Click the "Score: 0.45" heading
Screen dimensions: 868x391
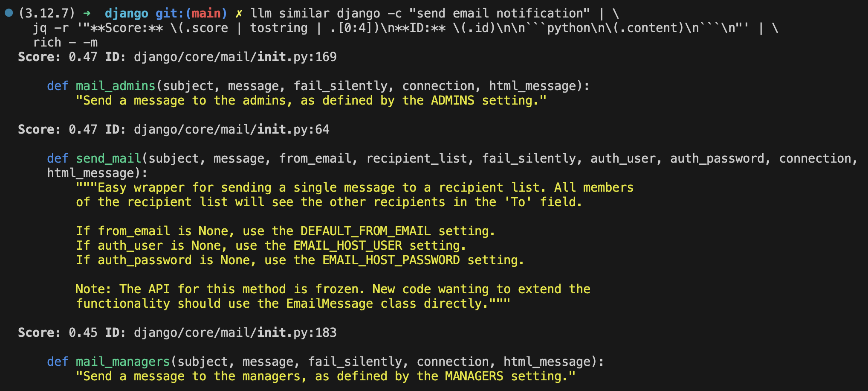[x=58, y=333]
